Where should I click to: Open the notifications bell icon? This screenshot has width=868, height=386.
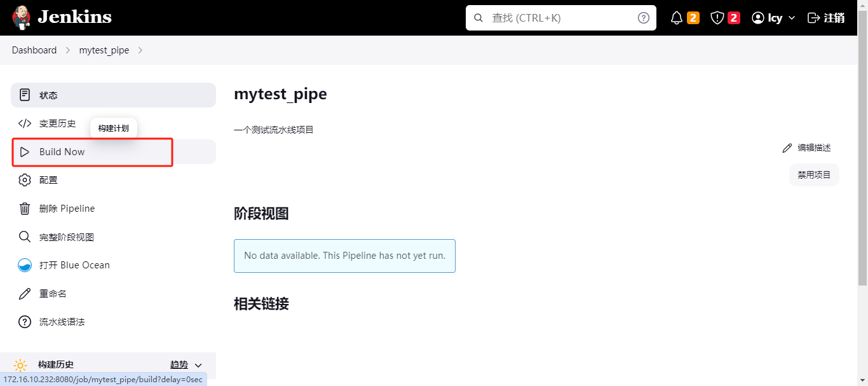click(677, 18)
